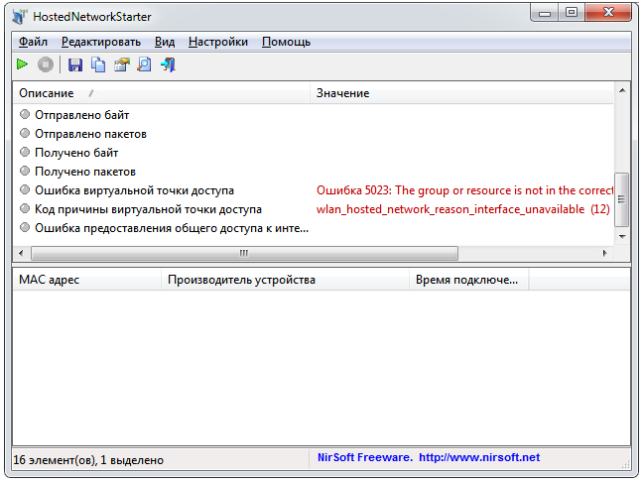The image size is (643, 481).
Task: Click the floppy disk save icon
Action: click(x=75, y=65)
